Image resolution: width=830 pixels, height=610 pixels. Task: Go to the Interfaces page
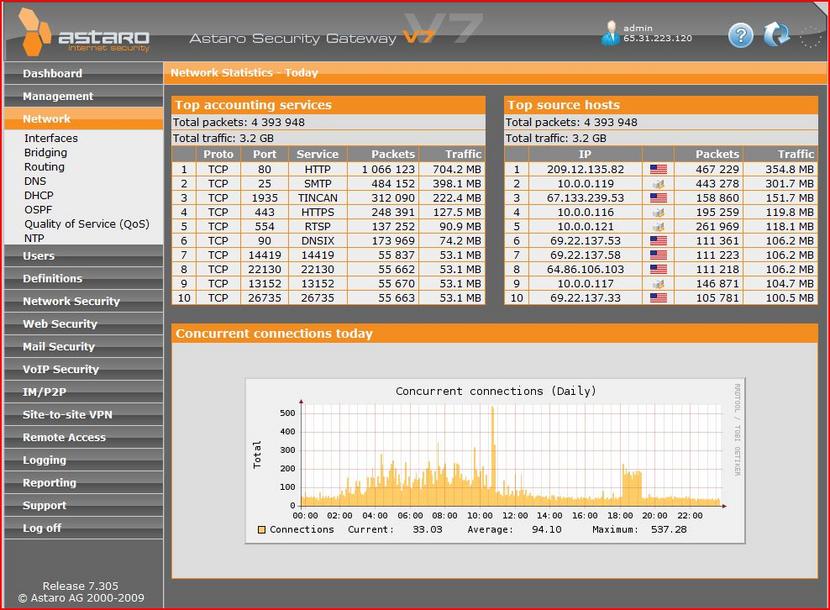click(51, 138)
